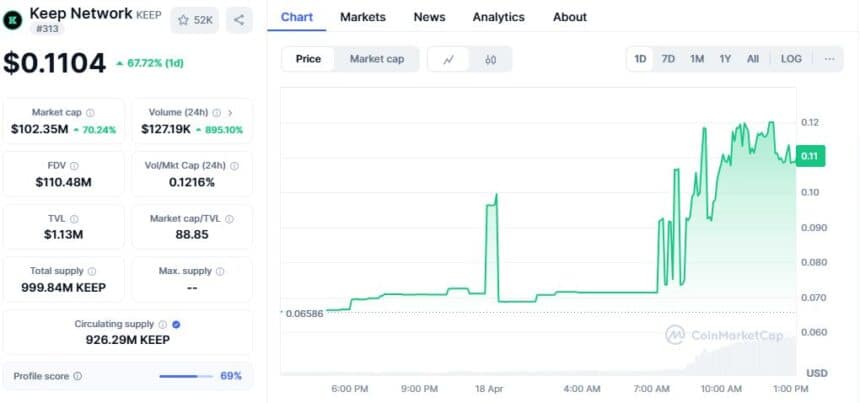Click the 999.84M KEEP total supply
Image resolution: width=860 pixels, height=403 pixels.
point(64,287)
